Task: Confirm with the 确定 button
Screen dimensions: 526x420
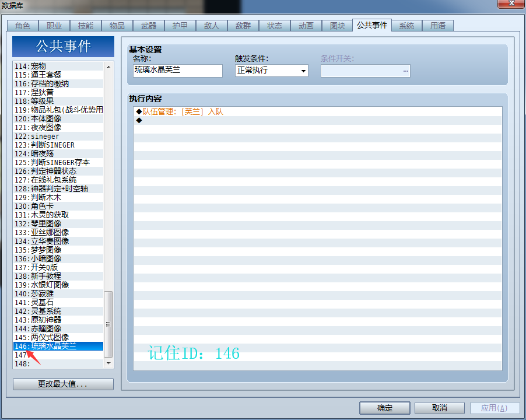Action: (385, 408)
